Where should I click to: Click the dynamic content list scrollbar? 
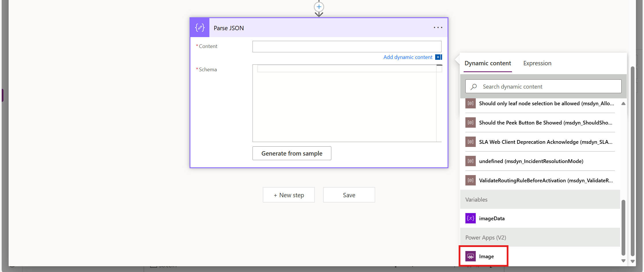623,227
